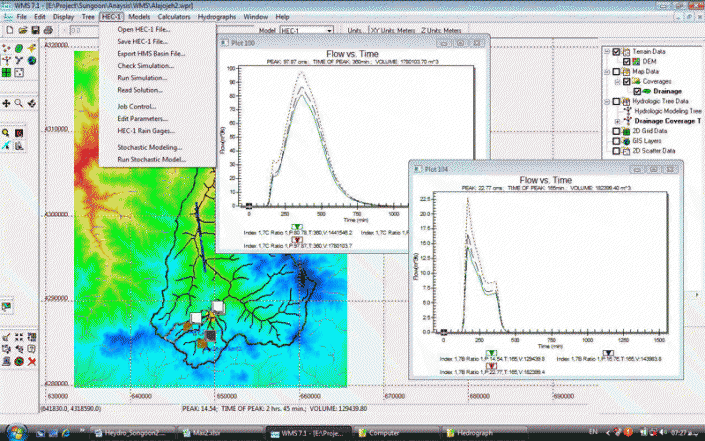Image resolution: width=705 pixels, height=441 pixels.
Task: Open the Model HEC-1 dropdown
Action: [x=329, y=31]
